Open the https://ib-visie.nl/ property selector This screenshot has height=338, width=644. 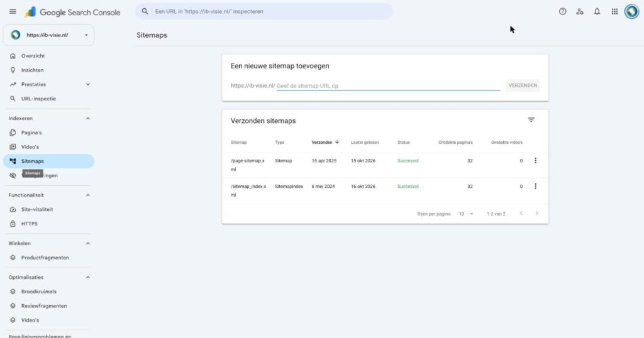(x=49, y=35)
